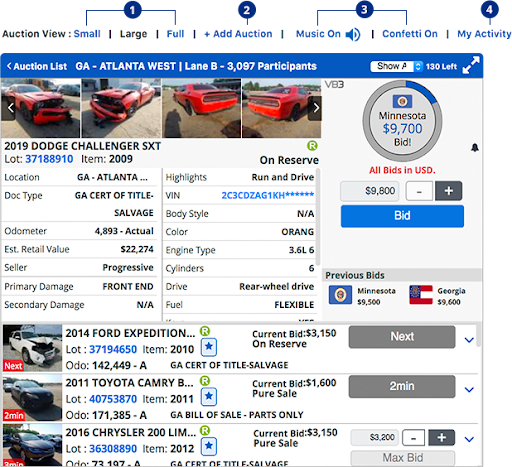The width and height of the screenshot is (512, 467).
Task: Switch Auction View to Full
Action: click(175, 34)
